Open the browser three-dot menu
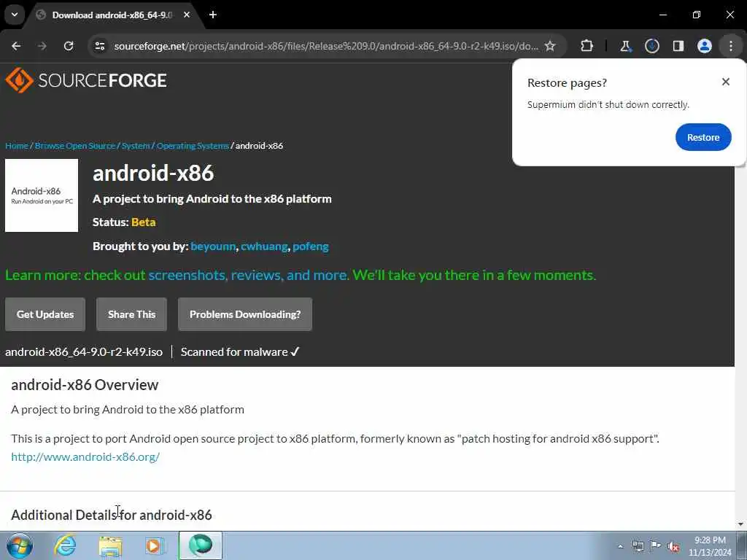Image resolution: width=747 pixels, height=560 pixels. click(x=731, y=46)
